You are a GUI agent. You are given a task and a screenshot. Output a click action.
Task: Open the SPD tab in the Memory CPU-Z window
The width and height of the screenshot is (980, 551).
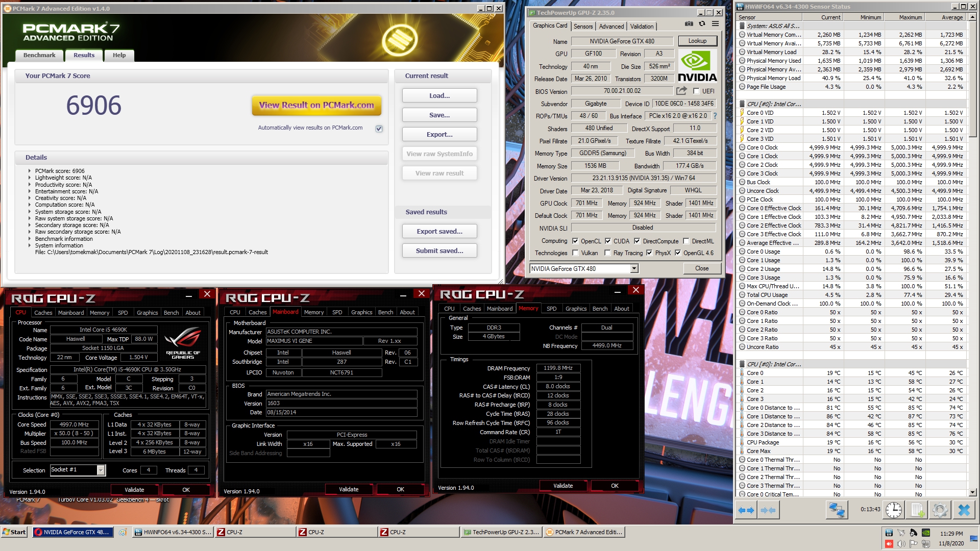551,309
